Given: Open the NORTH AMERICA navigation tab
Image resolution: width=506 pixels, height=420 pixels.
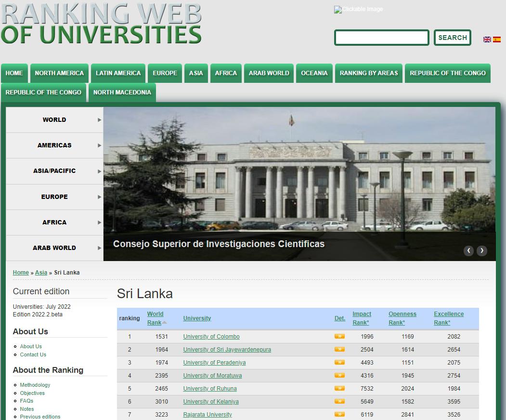Looking at the screenshot, I should 59,73.
